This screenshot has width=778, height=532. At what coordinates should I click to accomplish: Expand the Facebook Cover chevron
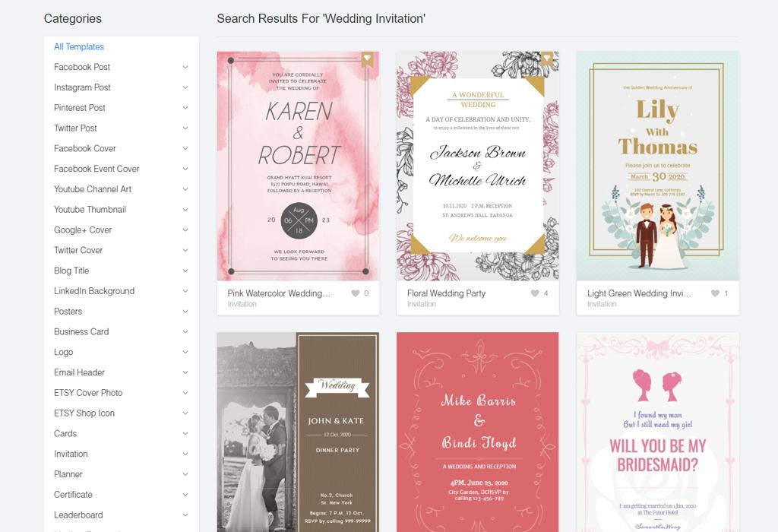click(x=185, y=148)
